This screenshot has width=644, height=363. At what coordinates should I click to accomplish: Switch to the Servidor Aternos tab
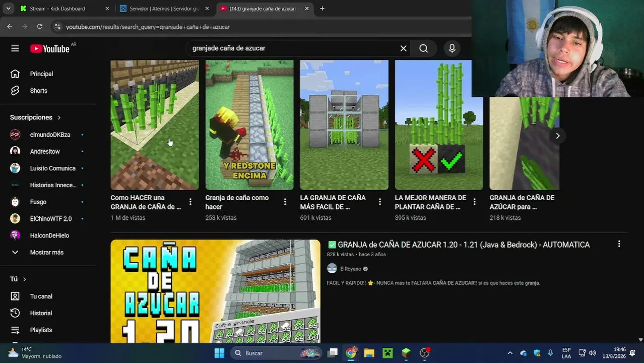click(164, 9)
